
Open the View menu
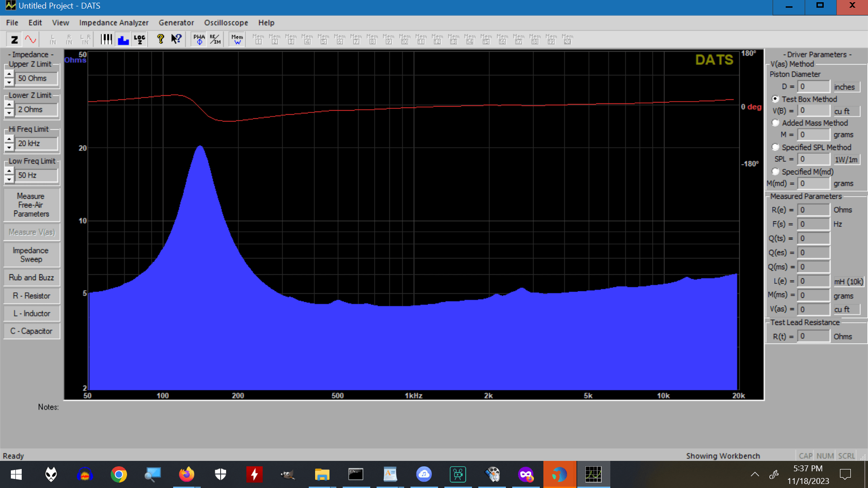pos(61,23)
